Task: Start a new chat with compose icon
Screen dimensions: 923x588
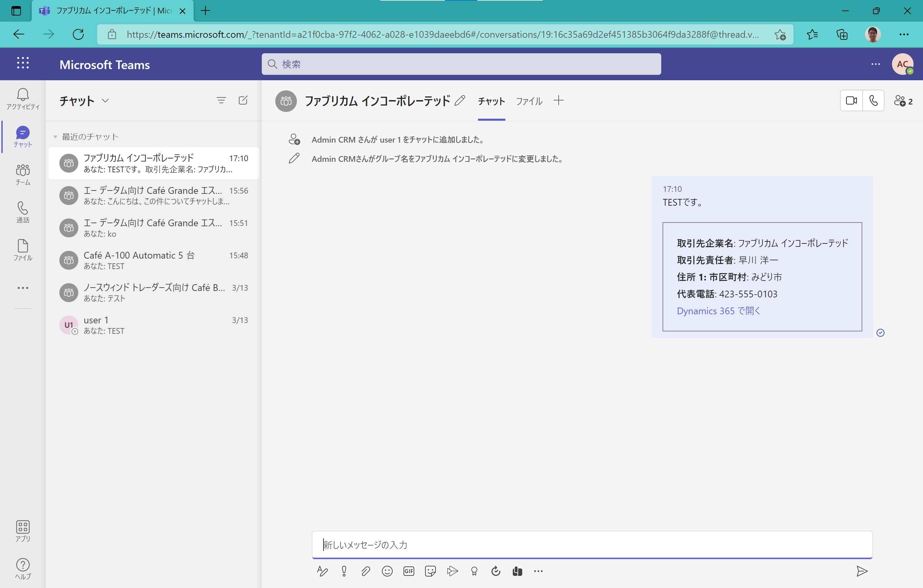Action: (x=243, y=101)
